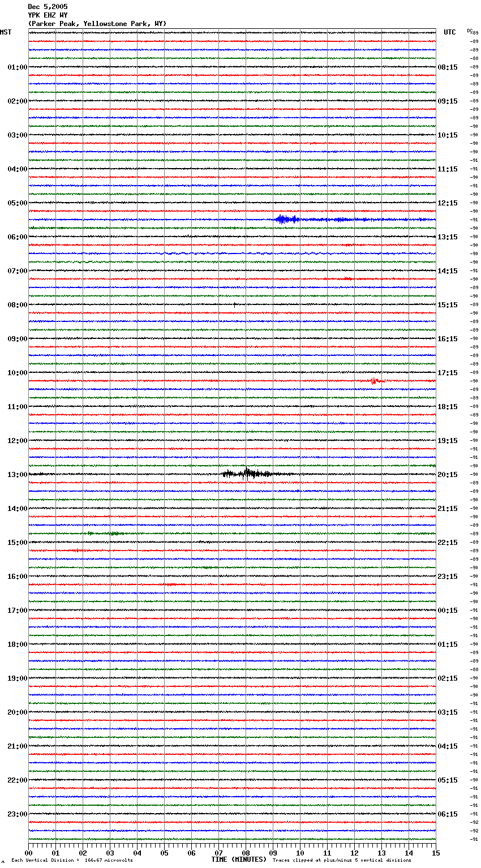
Task: Select the 03:00 MST time label
Action: (18, 135)
